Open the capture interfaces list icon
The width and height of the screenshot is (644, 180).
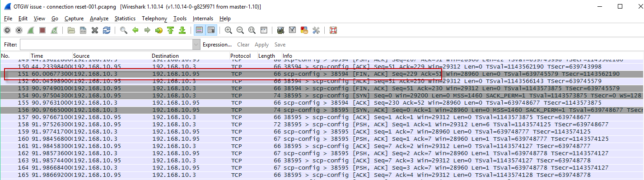(7, 30)
